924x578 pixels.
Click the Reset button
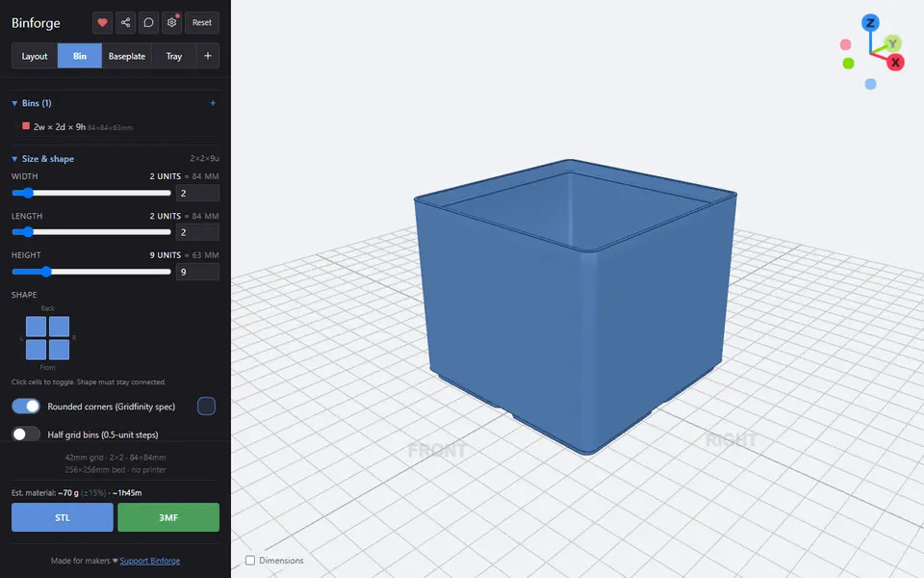pos(202,22)
